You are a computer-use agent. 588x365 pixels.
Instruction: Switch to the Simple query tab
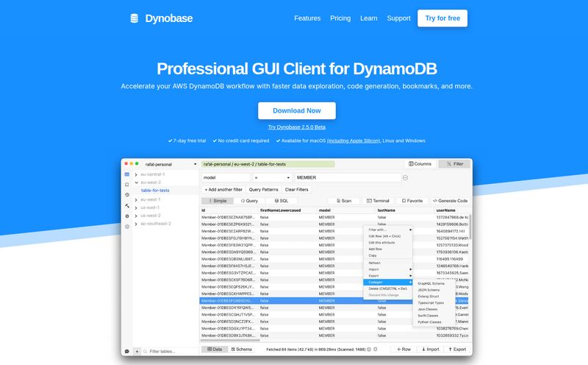coord(218,201)
